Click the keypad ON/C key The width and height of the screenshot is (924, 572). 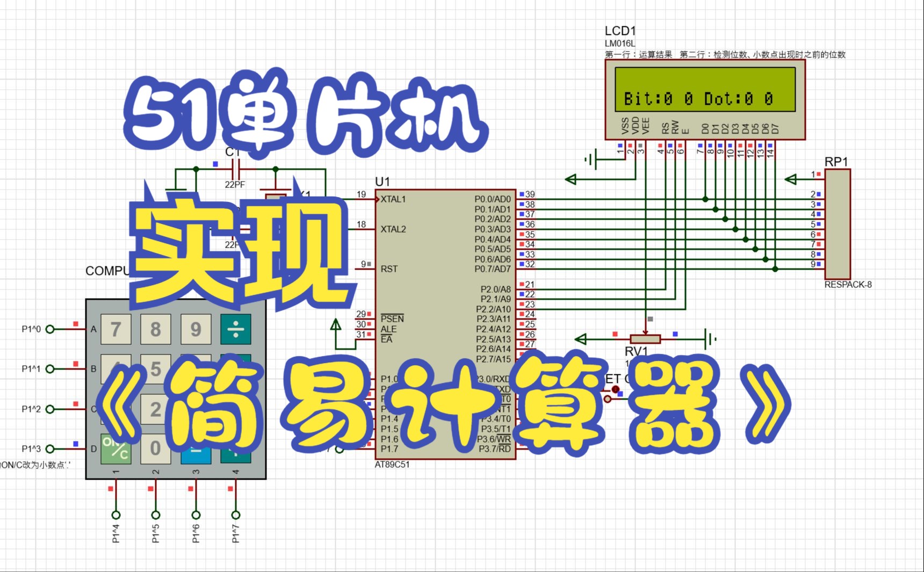[115, 448]
